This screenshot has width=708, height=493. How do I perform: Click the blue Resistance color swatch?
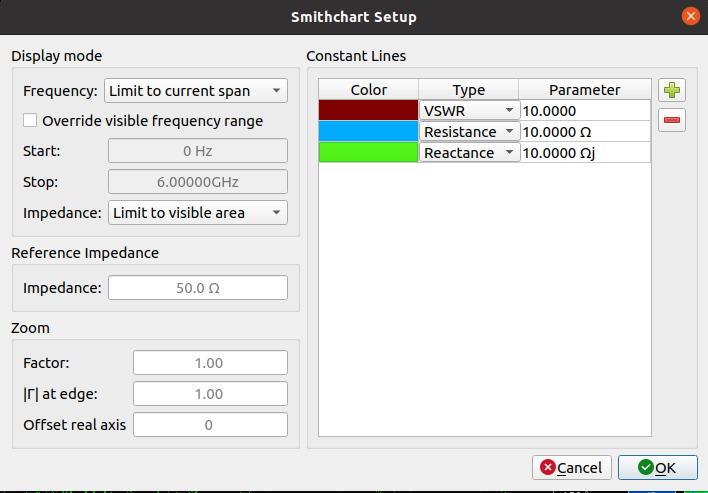pos(368,132)
